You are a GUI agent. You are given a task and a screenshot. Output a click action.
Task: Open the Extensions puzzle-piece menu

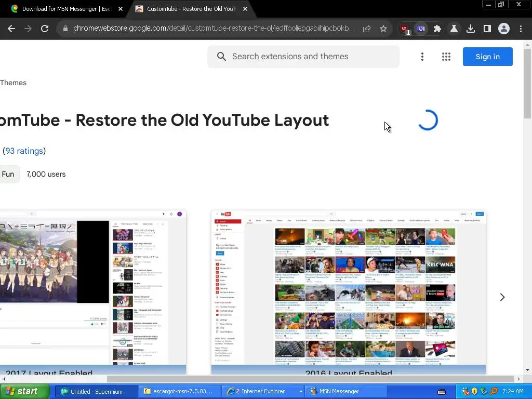pyautogui.click(x=437, y=29)
